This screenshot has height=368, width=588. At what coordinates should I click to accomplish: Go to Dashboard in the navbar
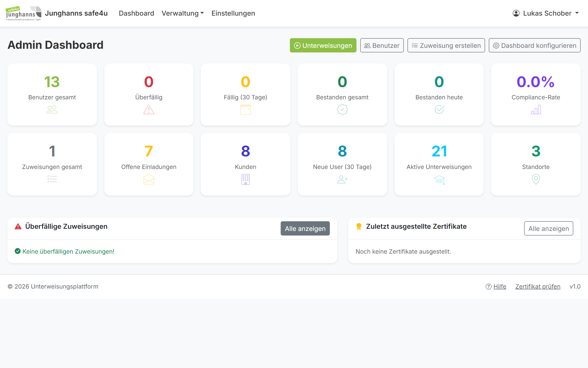[136, 13]
